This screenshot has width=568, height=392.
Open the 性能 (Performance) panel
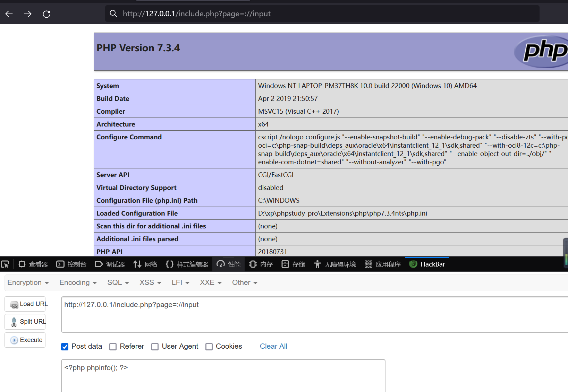(228, 264)
